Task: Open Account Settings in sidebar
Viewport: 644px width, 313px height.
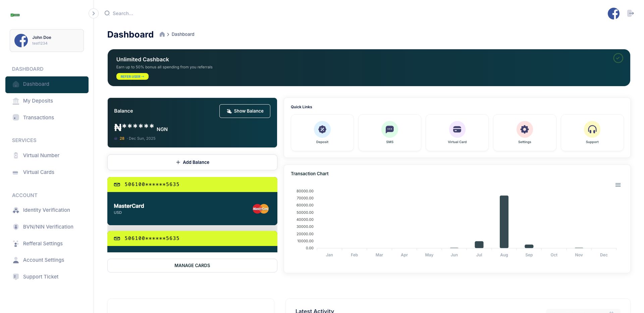Action: tap(47, 260)
